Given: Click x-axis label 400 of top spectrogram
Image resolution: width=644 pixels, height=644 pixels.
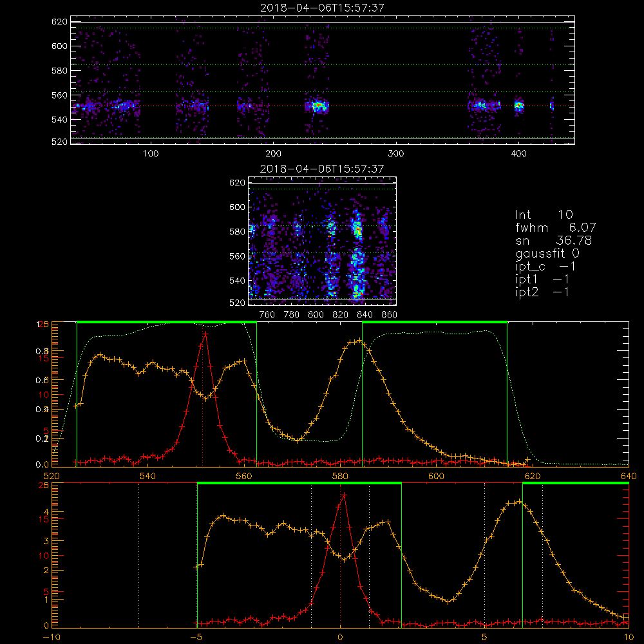Looking at the screenshot, I should [x=518, y=154].
